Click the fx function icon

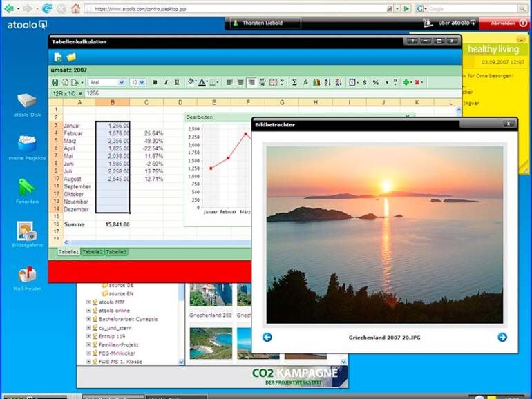pyautogui.click(x=305, y=82)
